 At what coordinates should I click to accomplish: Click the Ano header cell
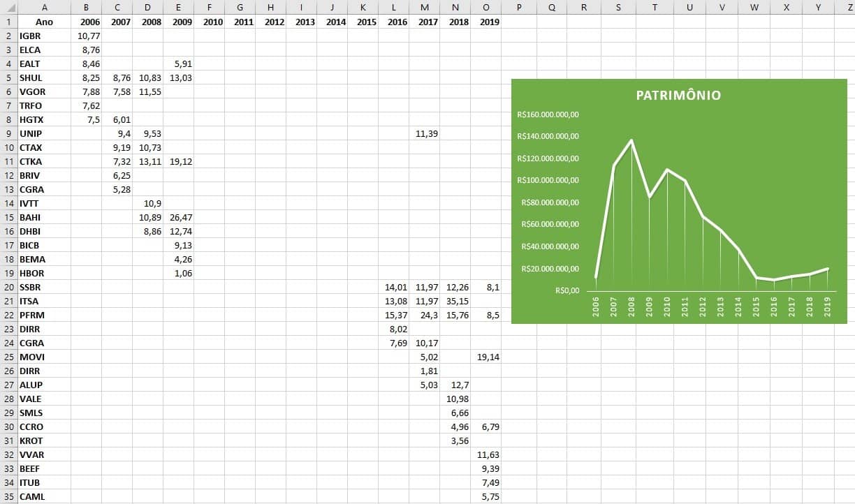44,22
